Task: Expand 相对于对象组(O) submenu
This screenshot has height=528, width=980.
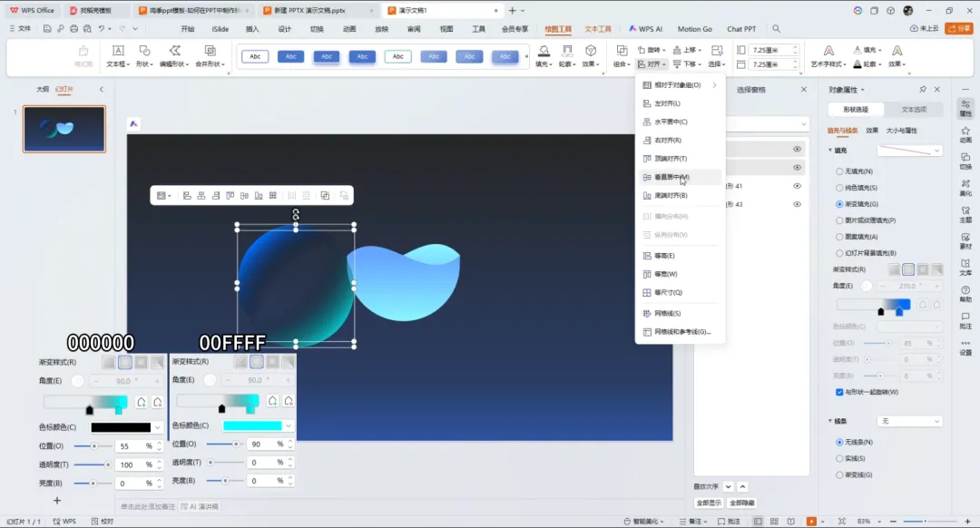Action: 680,85
